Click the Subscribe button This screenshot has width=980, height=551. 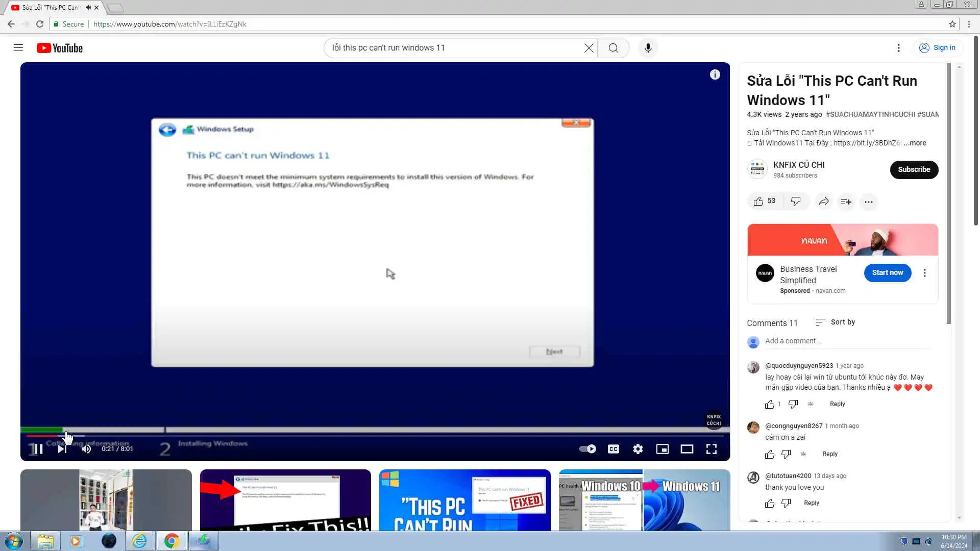point(914,169)
